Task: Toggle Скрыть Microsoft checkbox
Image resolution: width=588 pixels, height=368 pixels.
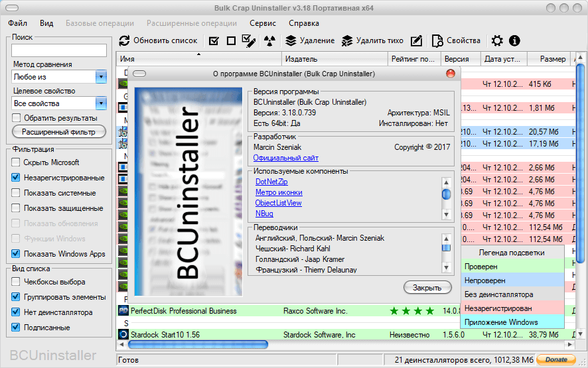Action: click(x=16, y=162)
